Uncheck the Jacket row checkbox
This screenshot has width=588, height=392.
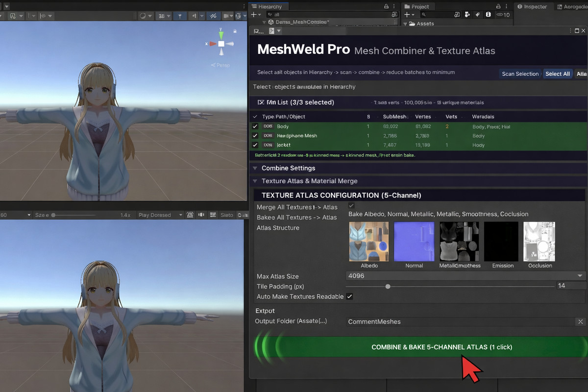point(255,145)
